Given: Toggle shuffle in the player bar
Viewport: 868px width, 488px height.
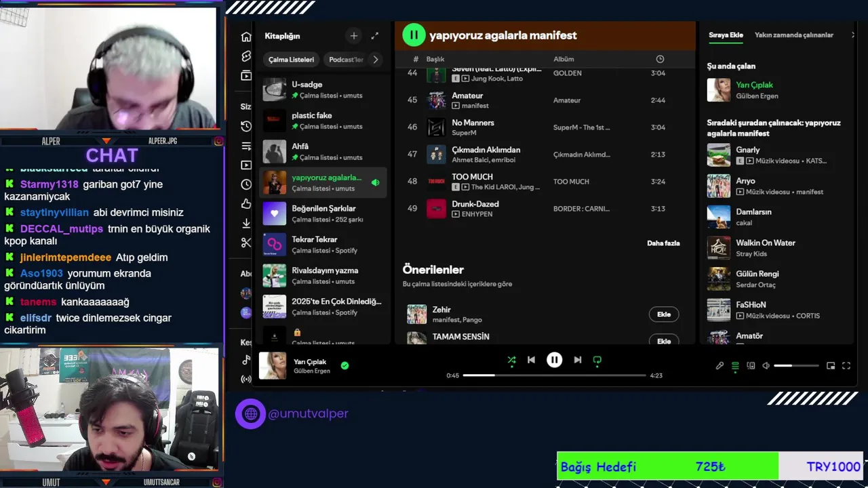Looking at the screenshot, I should (511, 360).
